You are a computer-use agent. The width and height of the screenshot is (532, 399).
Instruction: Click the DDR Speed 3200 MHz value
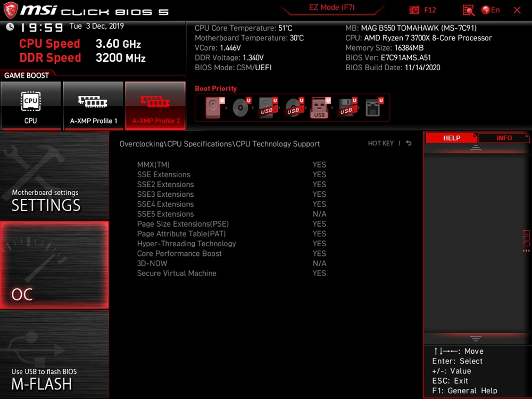click(x=120, y=57)
